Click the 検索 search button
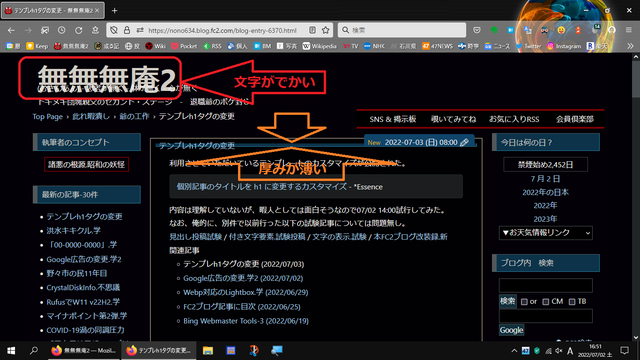 [507, 301]
